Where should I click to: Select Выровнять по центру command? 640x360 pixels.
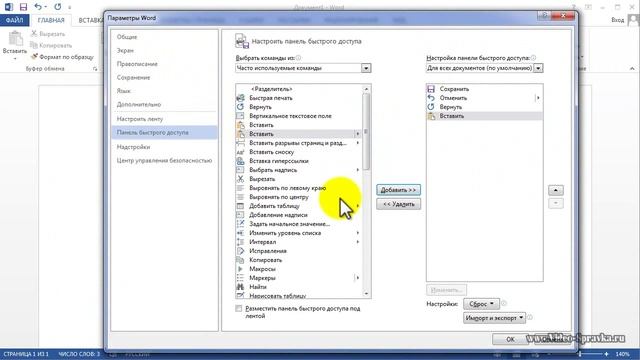(x=298, y=197)
